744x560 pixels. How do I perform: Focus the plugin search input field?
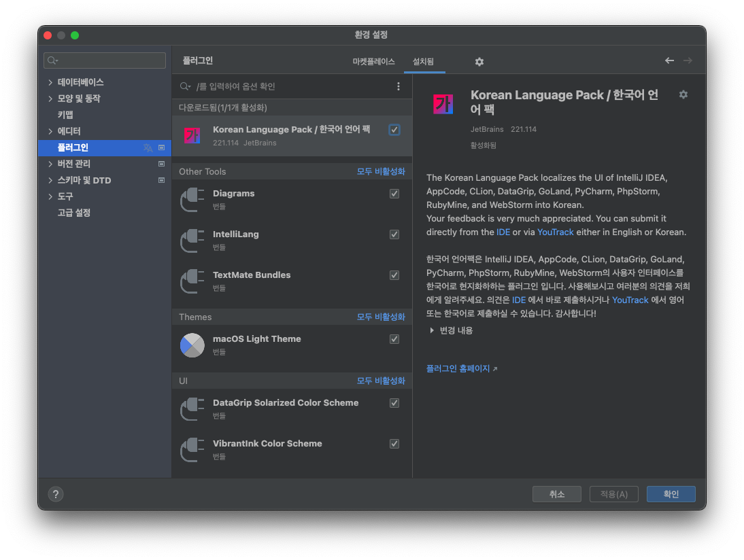coord(292,86)
